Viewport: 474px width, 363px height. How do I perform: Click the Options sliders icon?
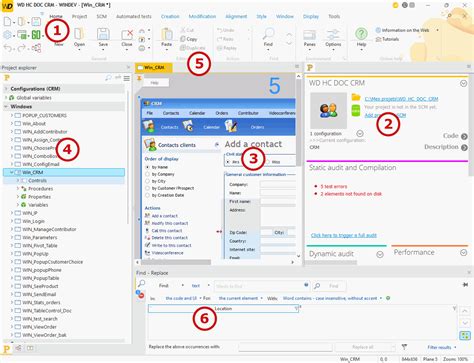pyautogui.click(x=333, y=35)
